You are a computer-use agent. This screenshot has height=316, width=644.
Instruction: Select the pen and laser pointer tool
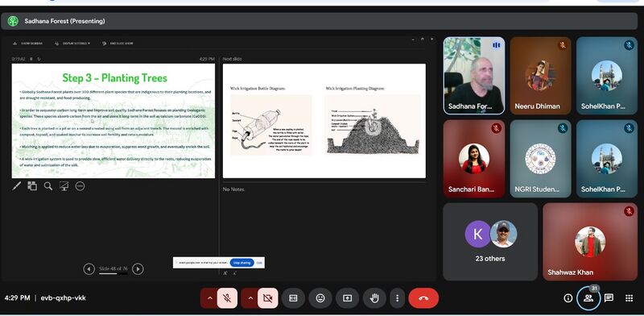coord(16,186)
